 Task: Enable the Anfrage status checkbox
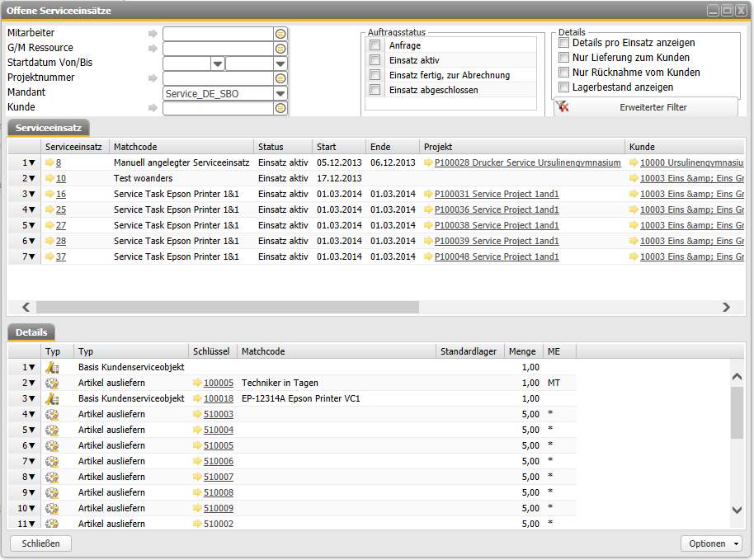pyautogui.click(x=375, y=45)
